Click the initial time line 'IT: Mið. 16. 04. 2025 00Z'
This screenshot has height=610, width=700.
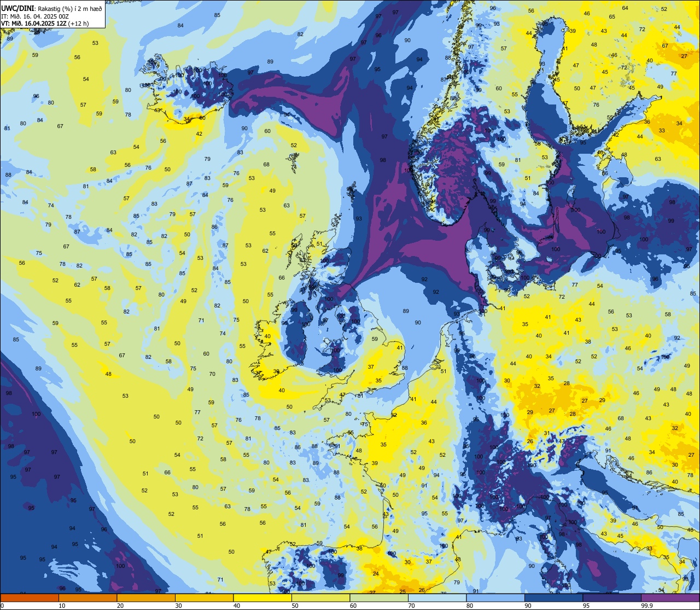[35, 16]
